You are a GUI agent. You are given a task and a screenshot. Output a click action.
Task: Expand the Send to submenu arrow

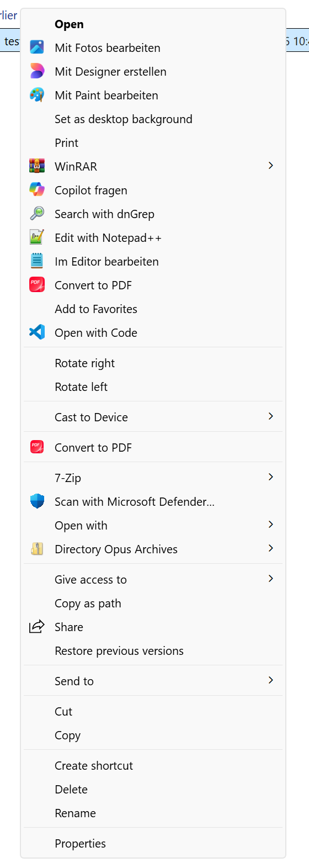pos(270,680)
